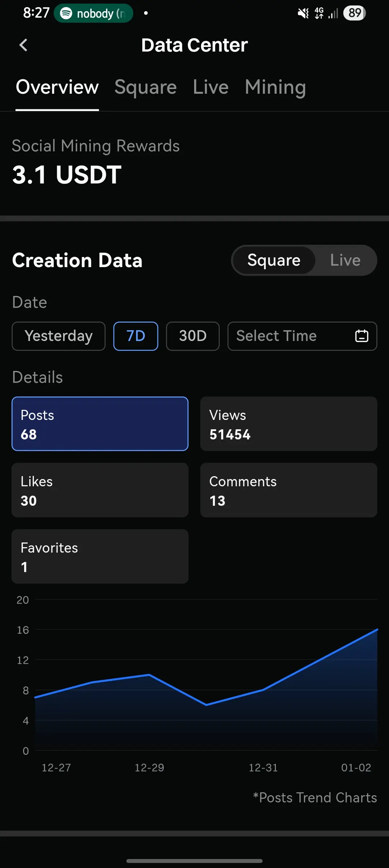Viewport: 389px width, 868px height.
Task: Tap the battery indicator showing 89
Action: point(354,13)
